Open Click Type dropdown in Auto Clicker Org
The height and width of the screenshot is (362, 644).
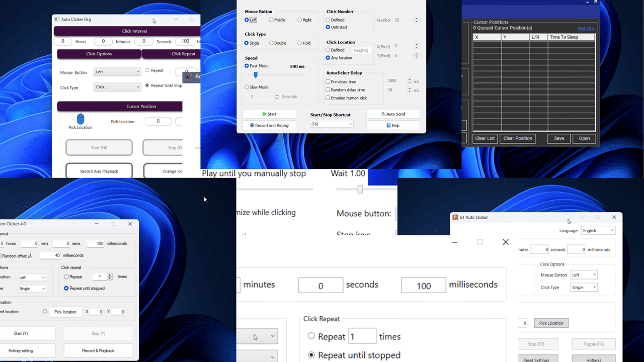coord(117,87)
